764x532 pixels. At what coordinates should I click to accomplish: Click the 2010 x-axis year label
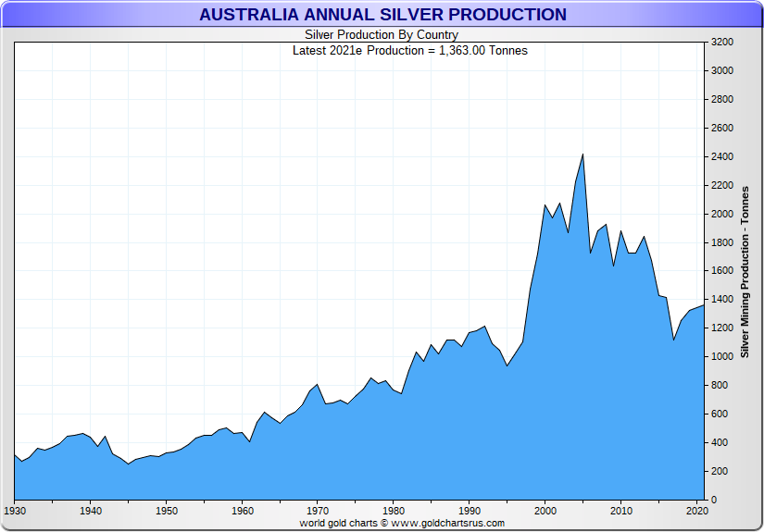pos(620,511)
